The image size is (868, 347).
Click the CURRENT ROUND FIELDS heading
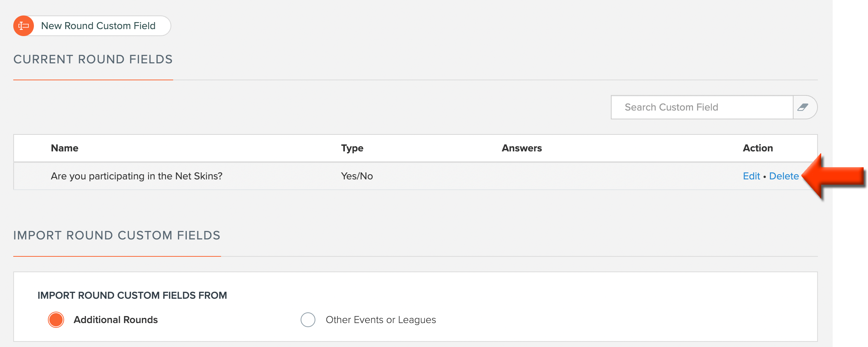pyautogui.click(x=93, y=59)
